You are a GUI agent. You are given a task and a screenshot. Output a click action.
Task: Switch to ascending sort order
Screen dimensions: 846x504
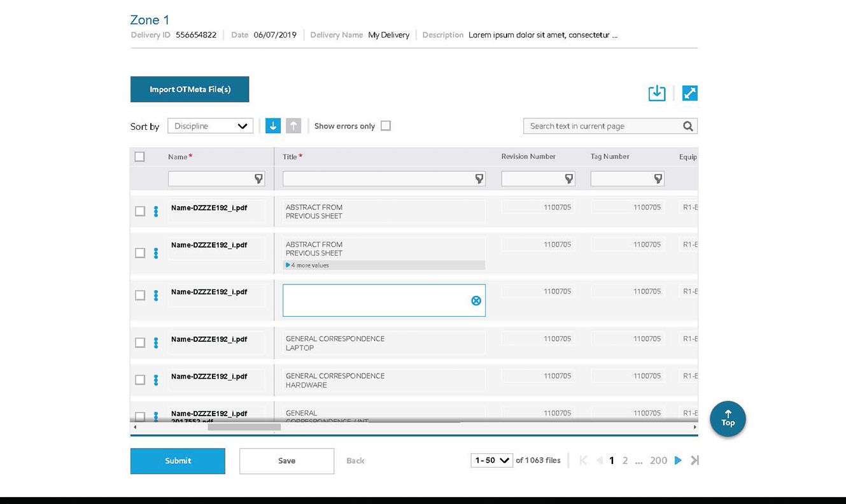(293, 125)
